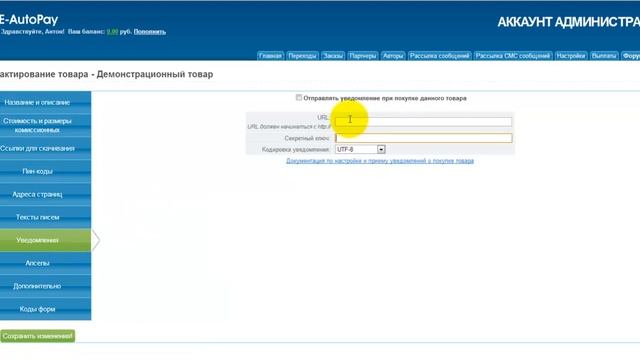Select the active Уведомления sidebar section
640x360 pixels.
45,240
